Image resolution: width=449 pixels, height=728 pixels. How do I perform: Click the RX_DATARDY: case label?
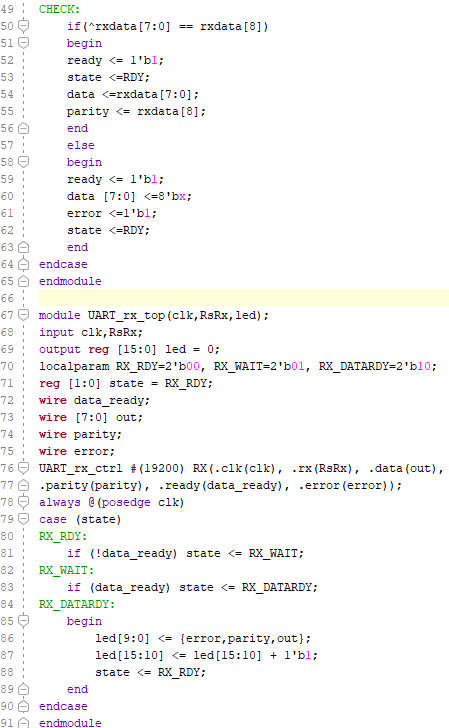pyautogui.click(x=77, y=604)
